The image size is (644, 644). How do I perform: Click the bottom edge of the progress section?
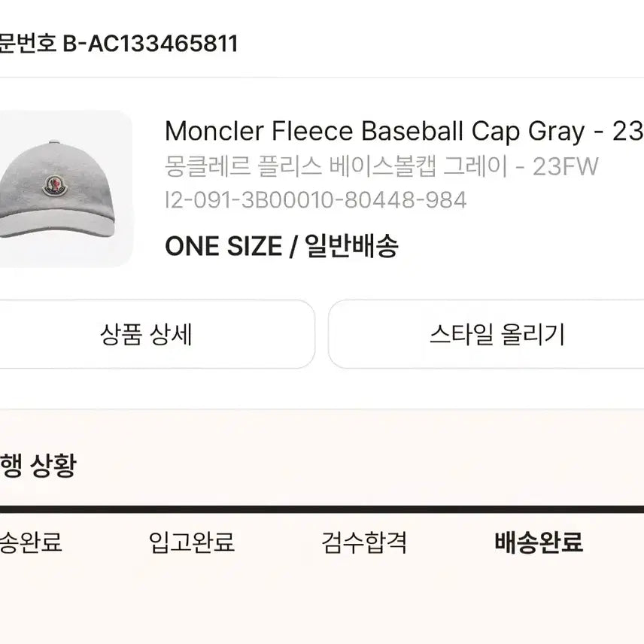[x=322, y=639]
